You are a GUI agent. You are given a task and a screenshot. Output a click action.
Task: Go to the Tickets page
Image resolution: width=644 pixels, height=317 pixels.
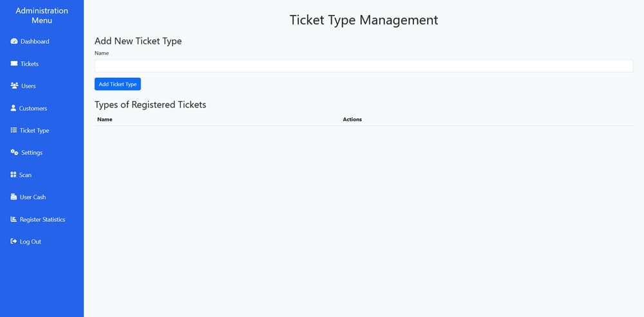click(30, 64)
